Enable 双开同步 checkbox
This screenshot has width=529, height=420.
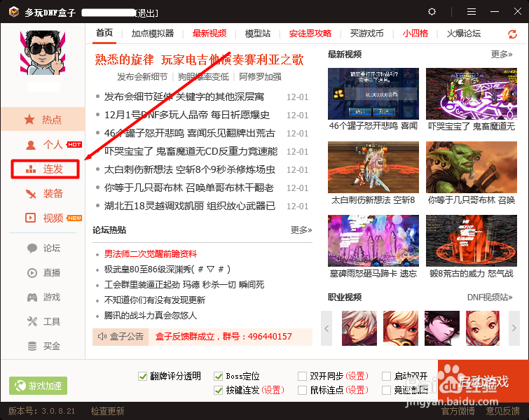tap(302, 376)
